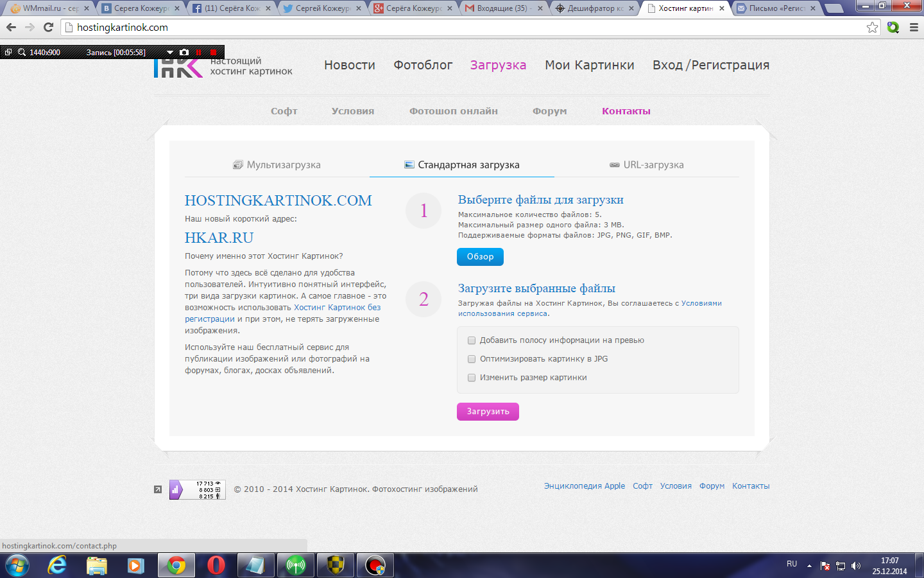Open the Форум footer link

click(712, 486)
